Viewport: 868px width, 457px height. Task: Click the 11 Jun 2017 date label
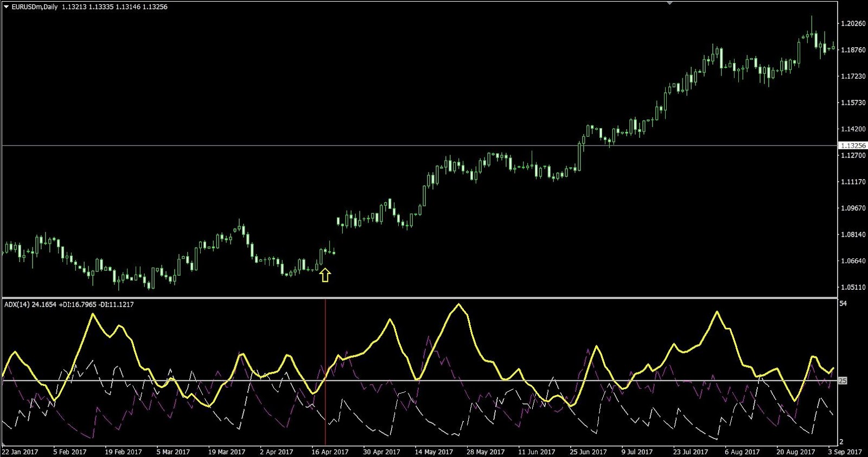537,452
